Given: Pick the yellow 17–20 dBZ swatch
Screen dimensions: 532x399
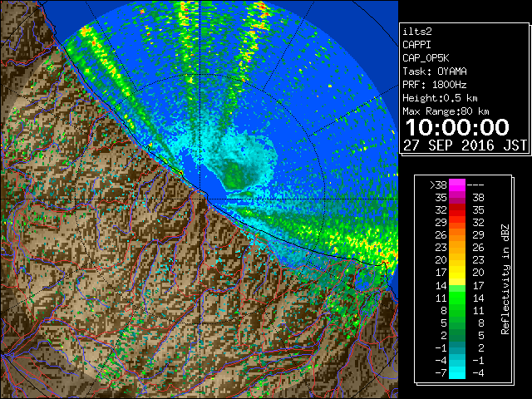Looking at the screenshot, I should click(457, 273).
